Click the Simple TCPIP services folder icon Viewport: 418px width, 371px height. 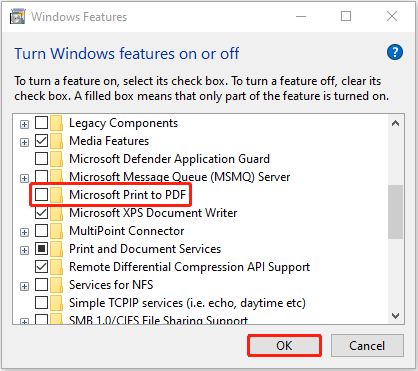56,303
